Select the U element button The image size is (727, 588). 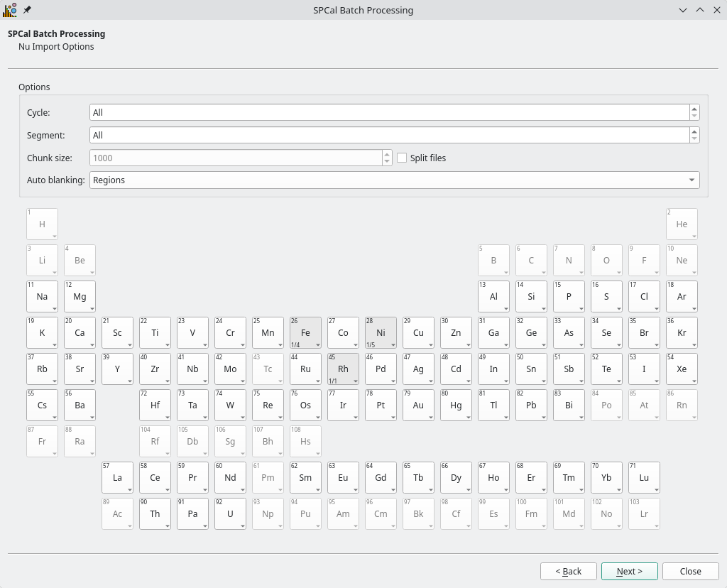tap(230, 513)
